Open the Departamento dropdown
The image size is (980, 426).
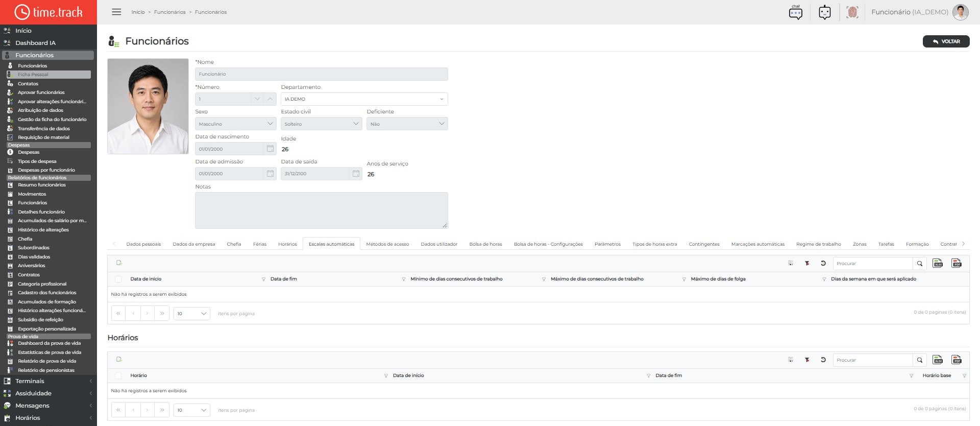tap(364, 99)
